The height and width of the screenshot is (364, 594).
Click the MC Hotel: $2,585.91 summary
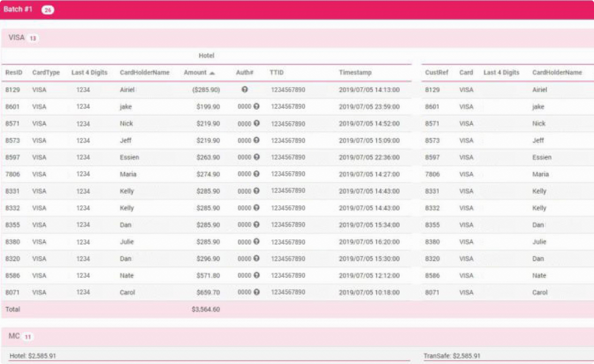coord(33,355)
